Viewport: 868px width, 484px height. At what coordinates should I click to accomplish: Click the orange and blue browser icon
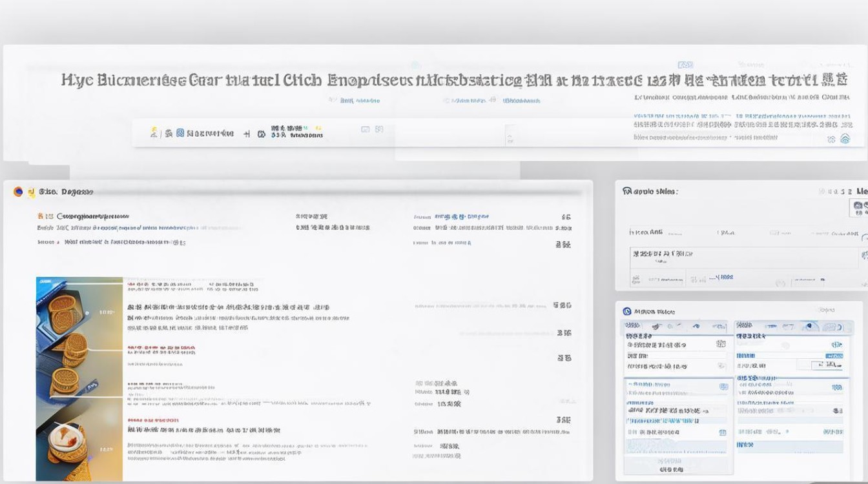click(18, 192)
